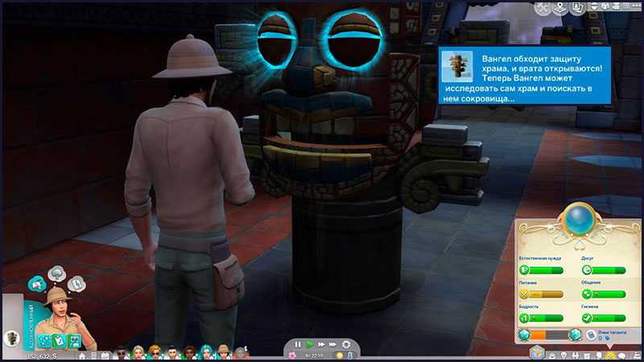Open the Simology head tab
The width and height of the screenshot is (644, 362).
(x=599, y=356)
